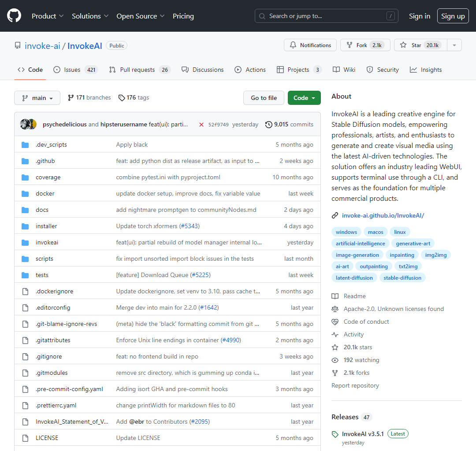Click the docker folder icon
476x451 pixels.
pyautogui.click(x=25, y=194)
